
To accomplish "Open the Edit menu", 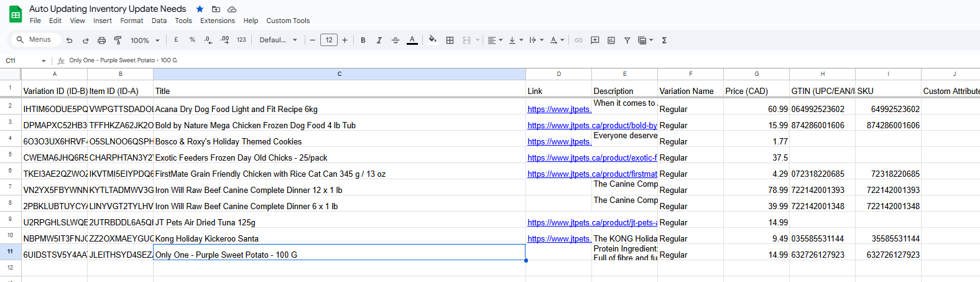I will [x=55, y=21].
